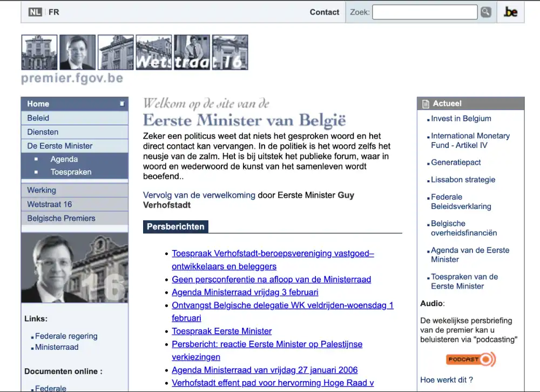Select Beleid in the left menu
Screen dimensions: 540x392
38,118
